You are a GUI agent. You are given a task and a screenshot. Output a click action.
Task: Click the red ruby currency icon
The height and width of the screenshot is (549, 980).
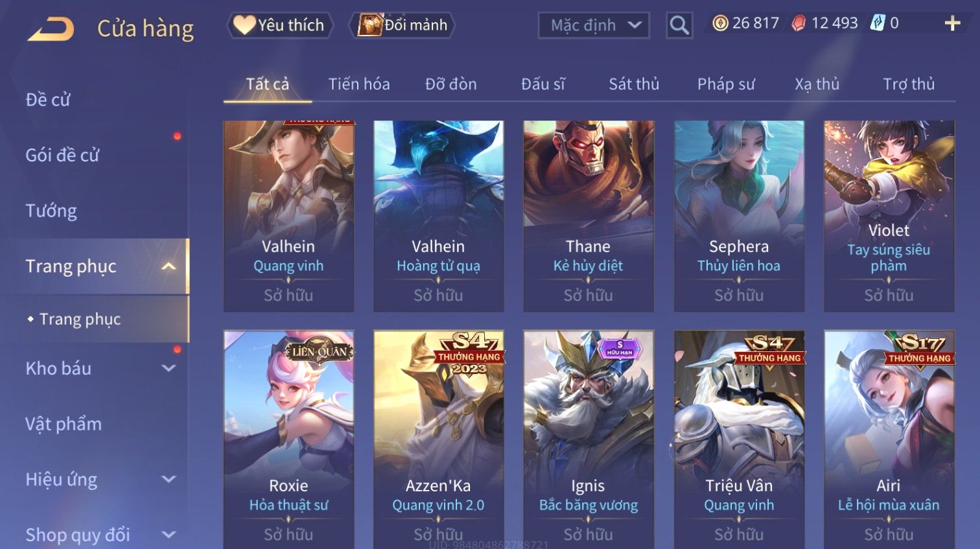[799, 23]
